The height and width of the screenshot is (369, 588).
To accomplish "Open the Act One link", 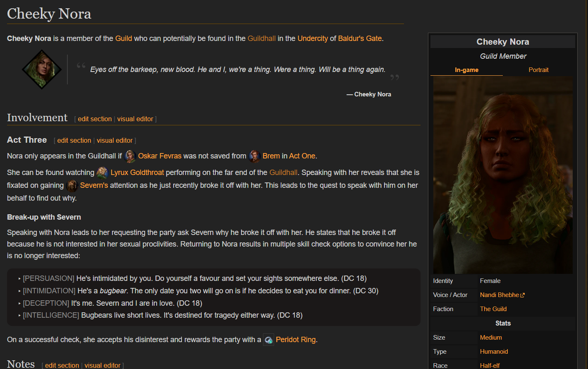I will [x=302, y=156].
